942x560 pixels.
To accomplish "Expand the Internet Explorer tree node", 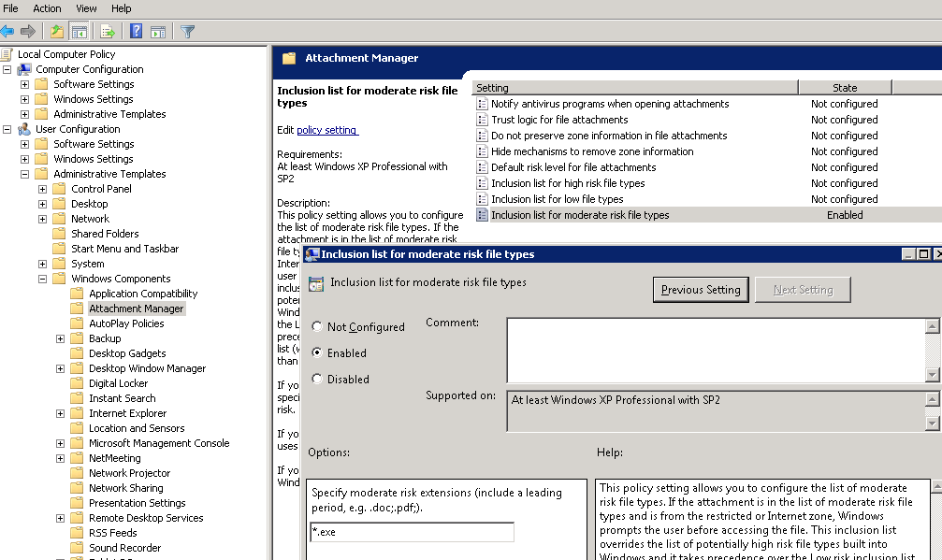I will click(61, 413).
